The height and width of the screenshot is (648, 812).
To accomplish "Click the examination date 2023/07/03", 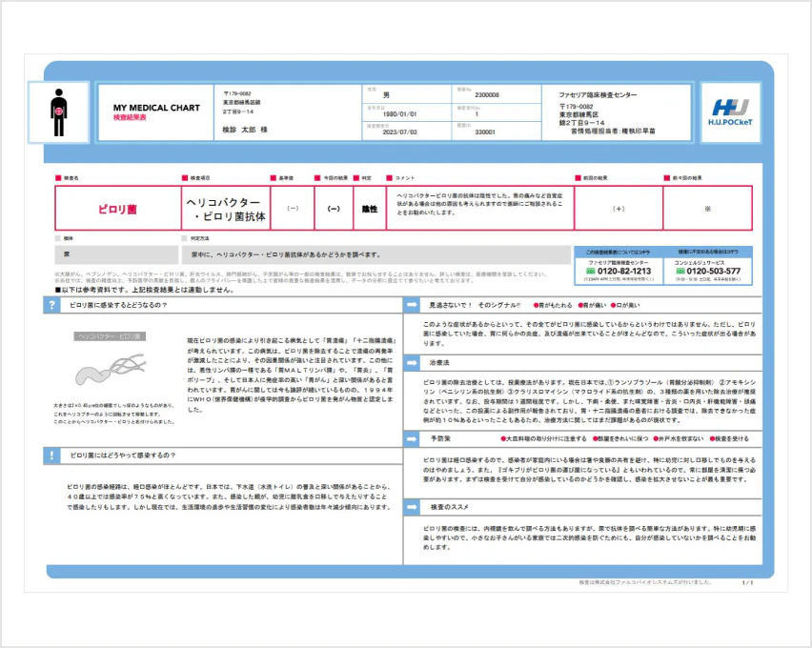I will (x=399, y=132).
